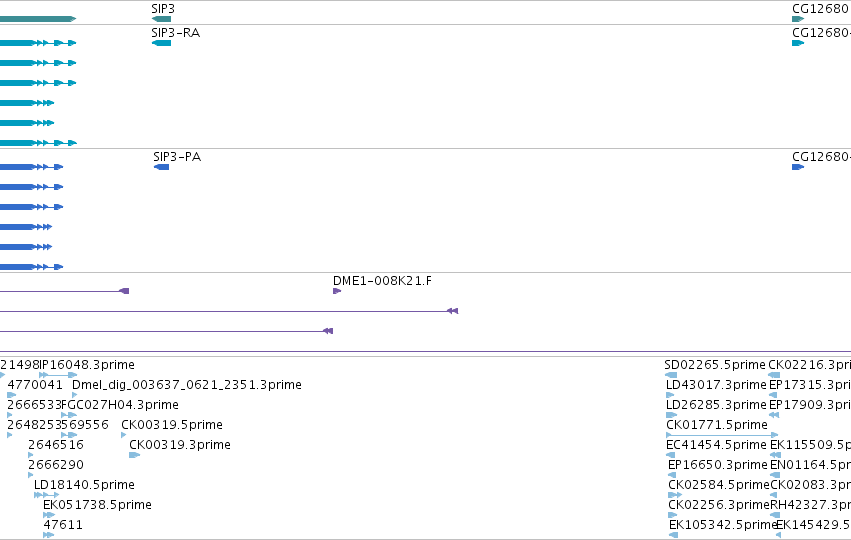Click the CK00319.5prime label
Viewport: 851px width, 540px height.
point(172,424)
